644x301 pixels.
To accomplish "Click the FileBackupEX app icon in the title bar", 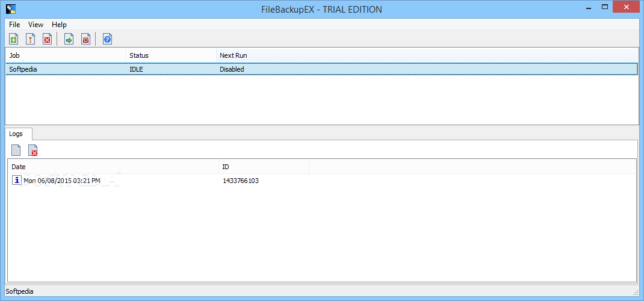I will tap(11, 8).
